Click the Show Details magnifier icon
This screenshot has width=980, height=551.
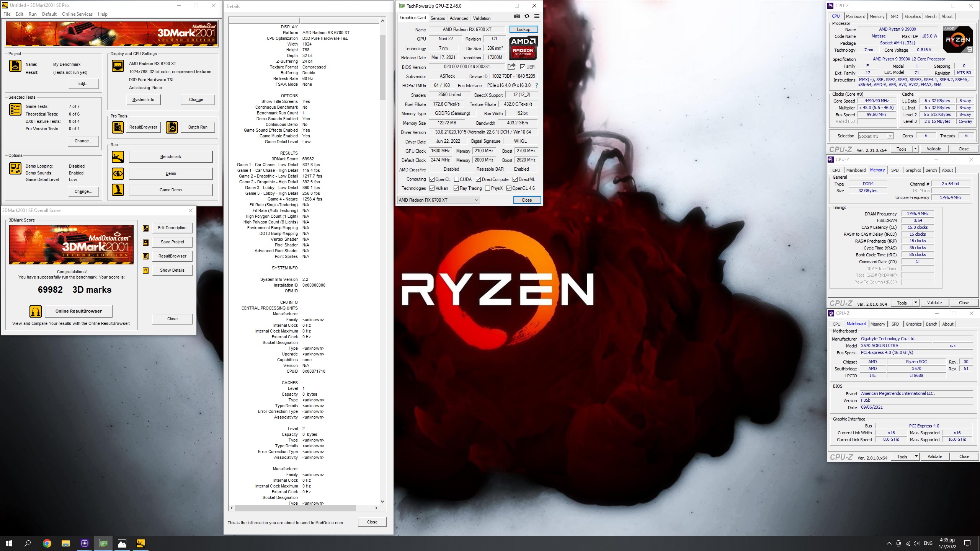pos(146,271)
